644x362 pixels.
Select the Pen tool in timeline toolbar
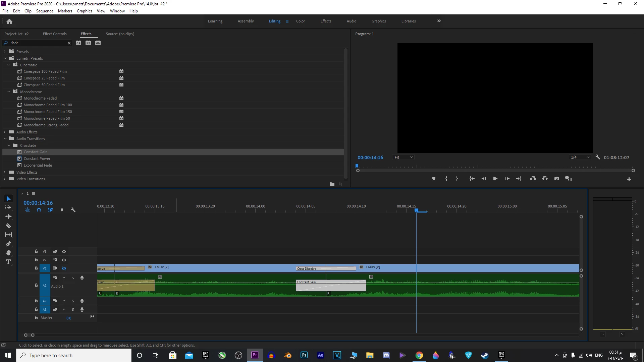click(8, 244)
